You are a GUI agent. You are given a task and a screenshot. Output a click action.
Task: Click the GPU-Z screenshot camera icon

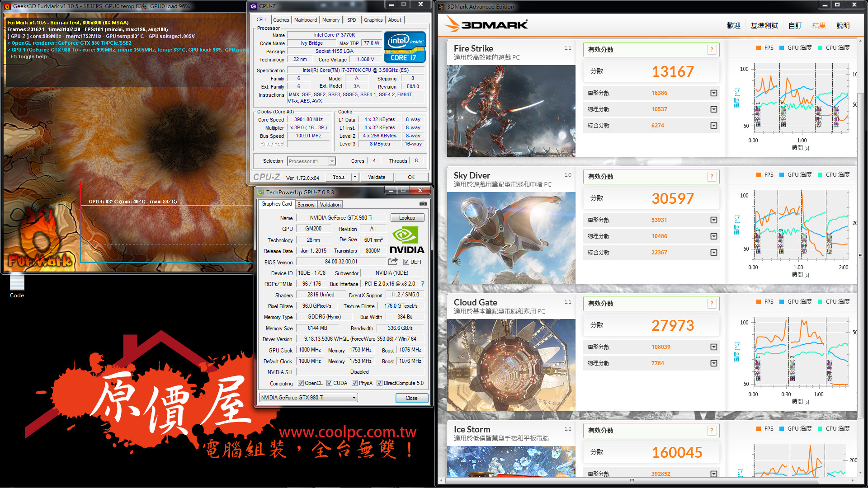click(423, 204)
